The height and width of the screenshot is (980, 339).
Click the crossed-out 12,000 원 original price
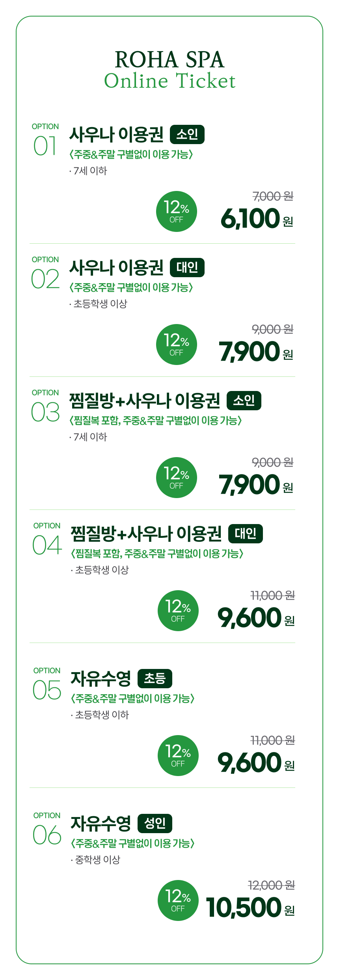coord(271,886)
